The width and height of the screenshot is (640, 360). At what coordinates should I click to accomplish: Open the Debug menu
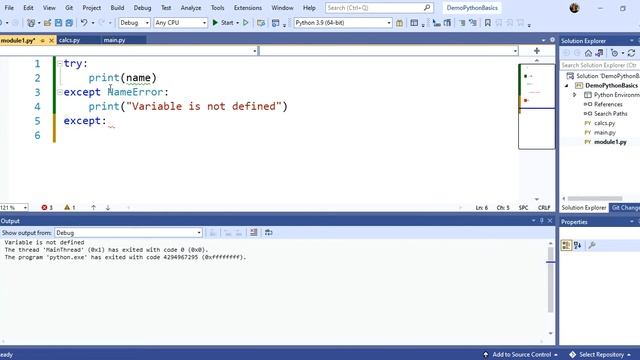point(142,8)
